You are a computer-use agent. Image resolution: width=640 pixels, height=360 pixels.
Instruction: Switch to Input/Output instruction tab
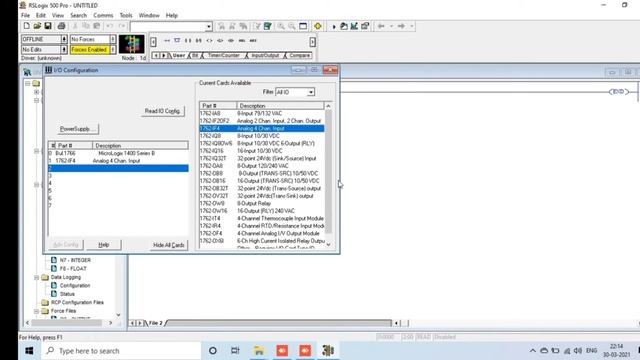[265, 55]
